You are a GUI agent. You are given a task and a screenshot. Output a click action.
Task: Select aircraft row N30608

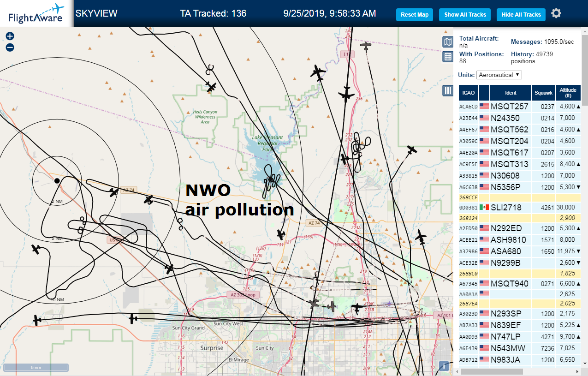point(520,176)
